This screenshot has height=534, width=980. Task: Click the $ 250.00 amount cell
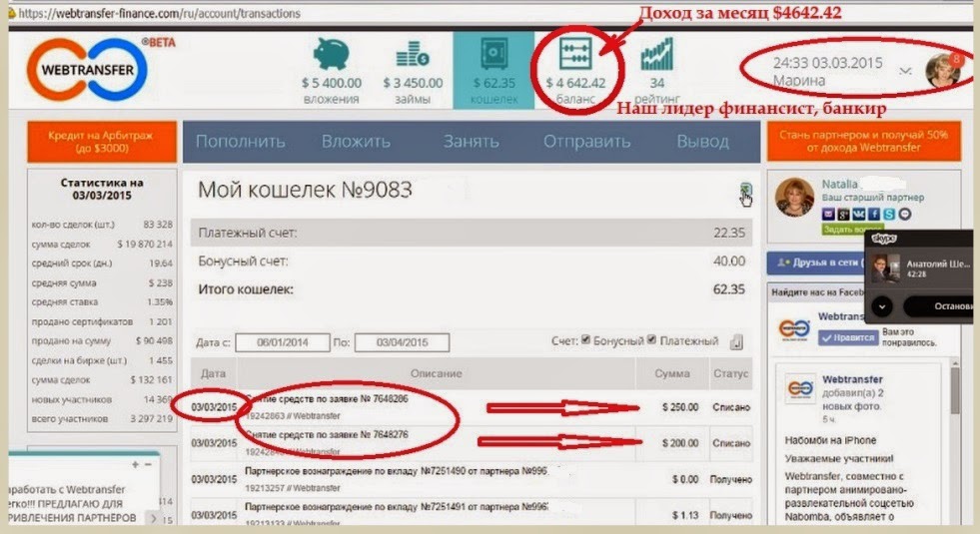pyautogui.click(x=680, y=407)
